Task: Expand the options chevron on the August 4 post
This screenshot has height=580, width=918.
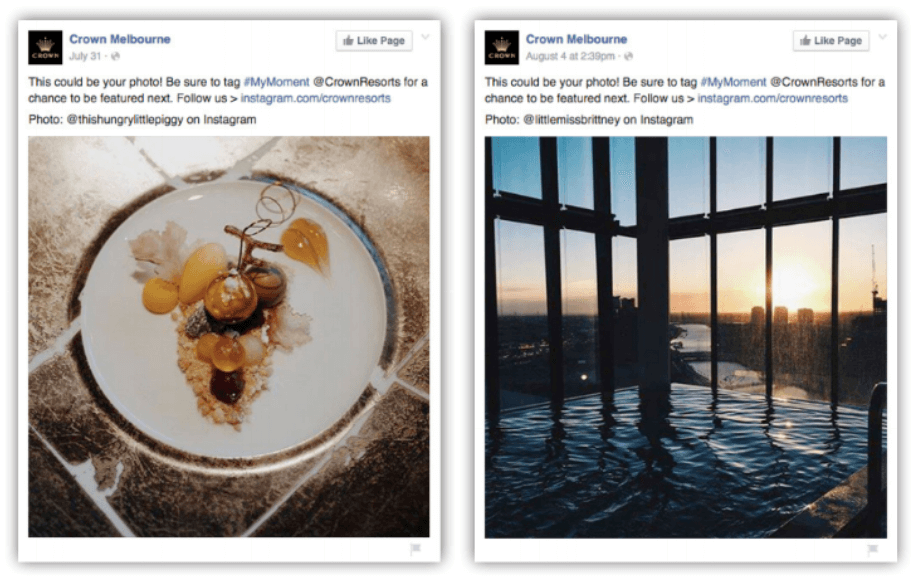Action: [x=882, y=38]
